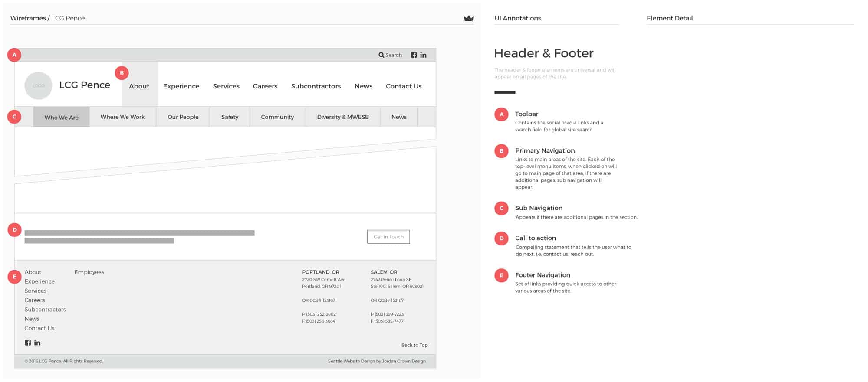Image resolution: width=868 pixels, height=382 pixels.
Task: Open Careers in primary navigation
Action: [265, 86]
